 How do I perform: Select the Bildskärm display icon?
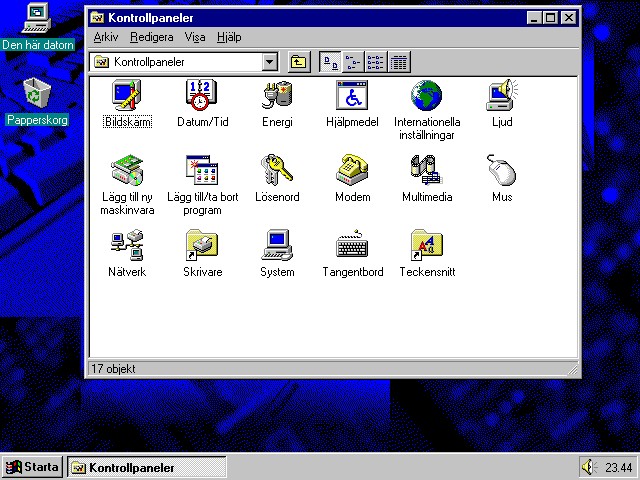coord(127,95)
